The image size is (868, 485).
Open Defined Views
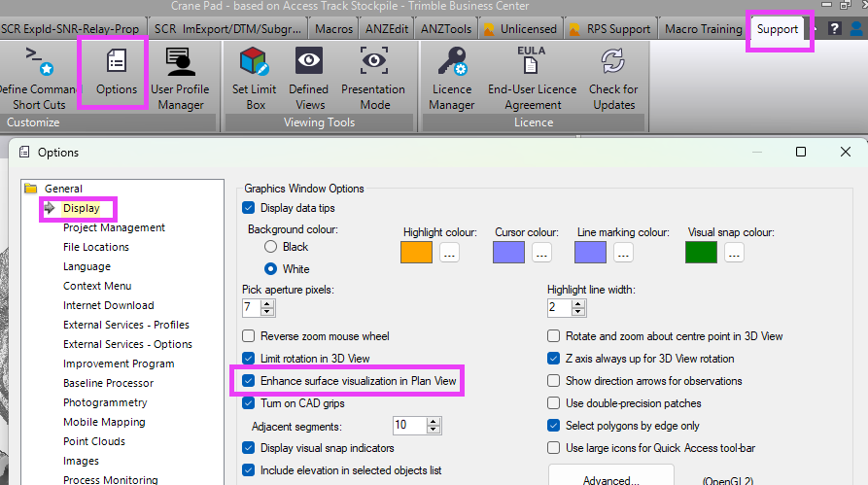309,78
